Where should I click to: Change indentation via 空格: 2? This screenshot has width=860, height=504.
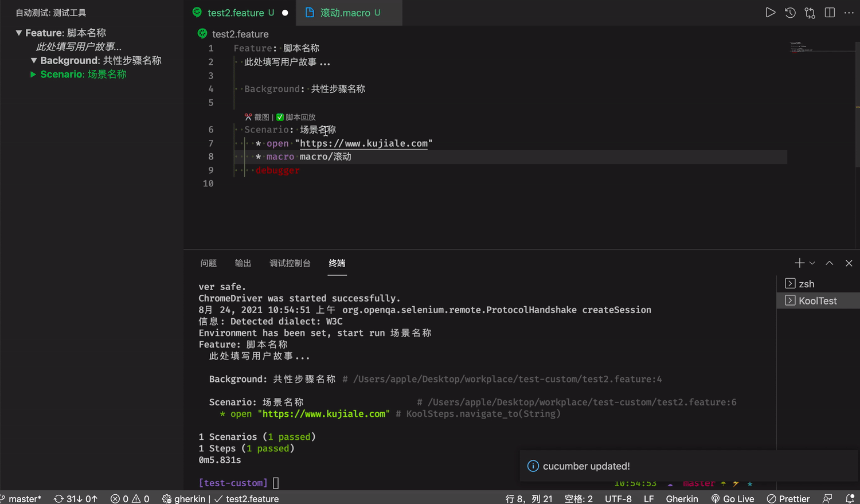point(578,499)
